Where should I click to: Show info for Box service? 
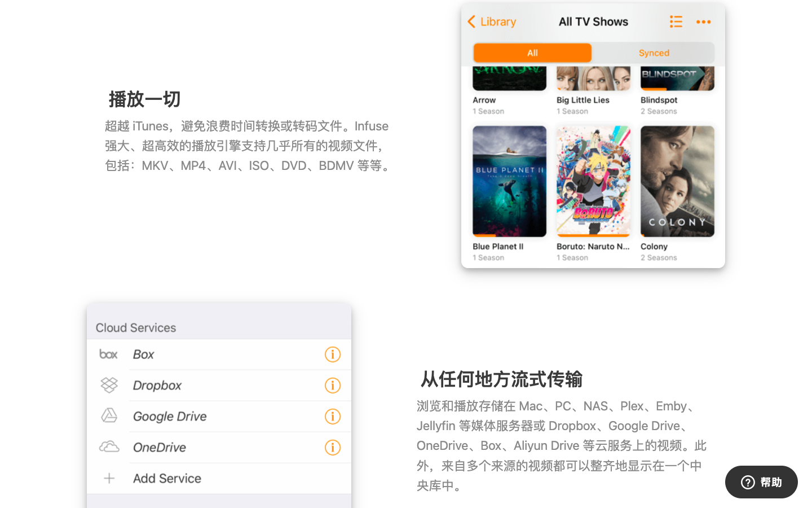point(333,354)
